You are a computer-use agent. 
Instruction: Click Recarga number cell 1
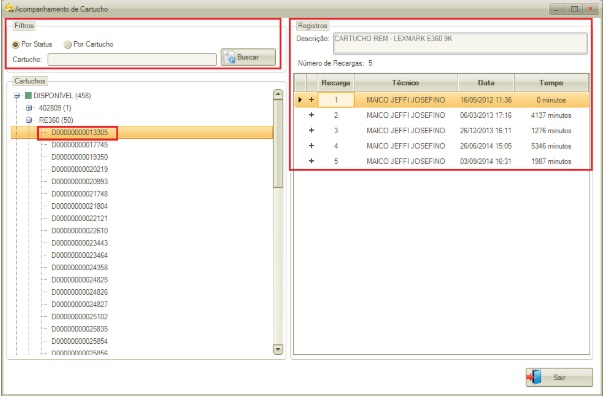pos(336,100)
